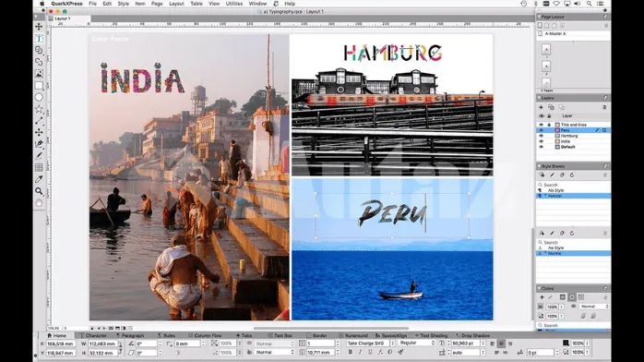The width and height of the screenshot is (644, 362).
Task: Toggle visibility of Default layer
Action: [541, 147]
